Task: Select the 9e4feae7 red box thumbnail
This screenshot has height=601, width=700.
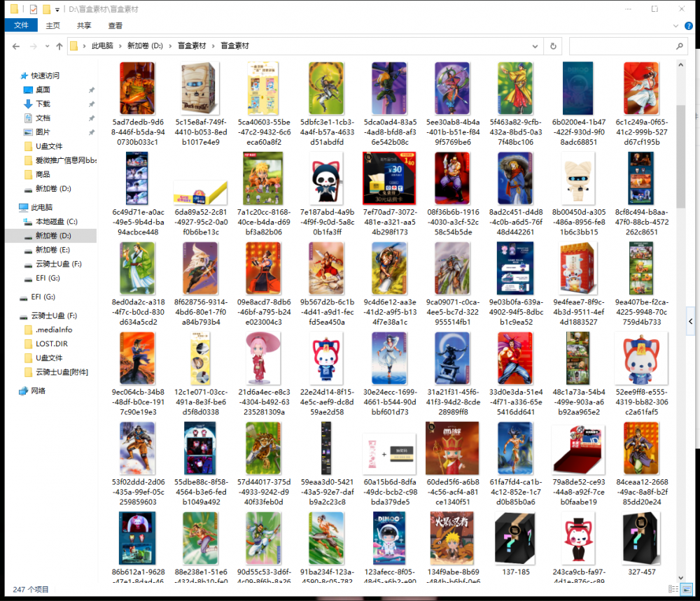Action: tap(578, 268)
